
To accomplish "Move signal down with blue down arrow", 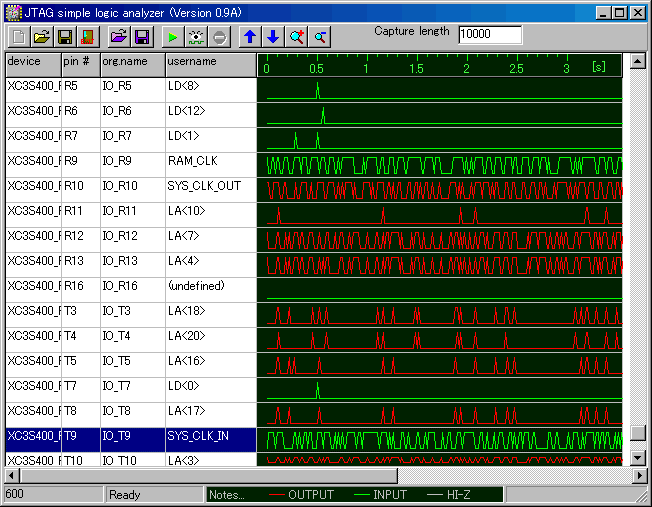I will (x=273, y=37).
